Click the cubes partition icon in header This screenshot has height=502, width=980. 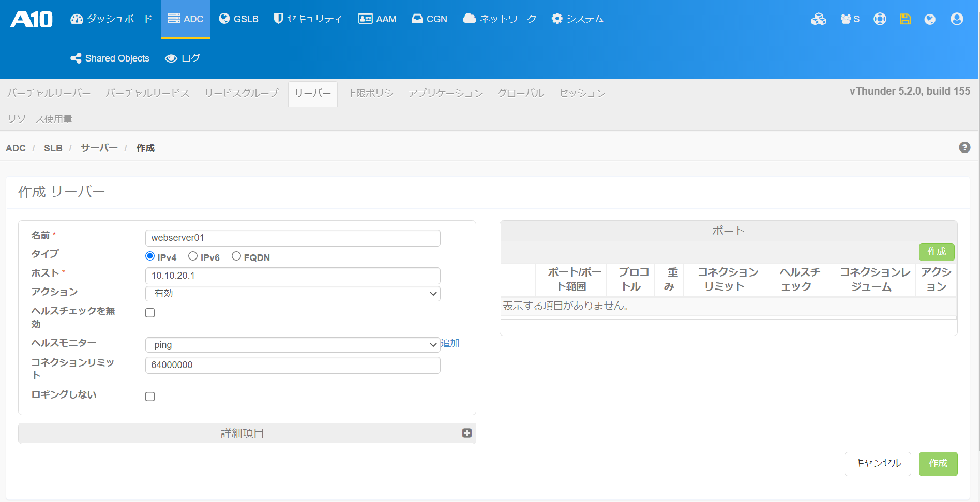pyautogui.click(x=819, y=19)
